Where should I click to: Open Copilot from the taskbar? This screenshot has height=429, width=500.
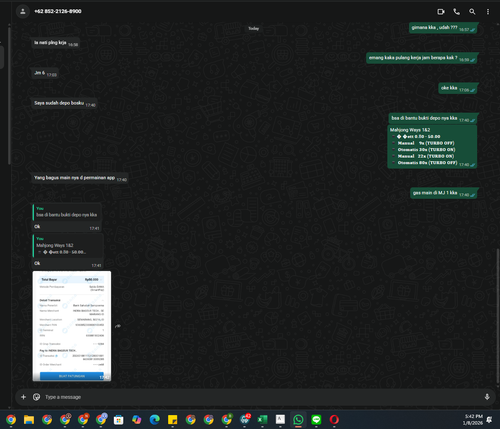point(136,420)
